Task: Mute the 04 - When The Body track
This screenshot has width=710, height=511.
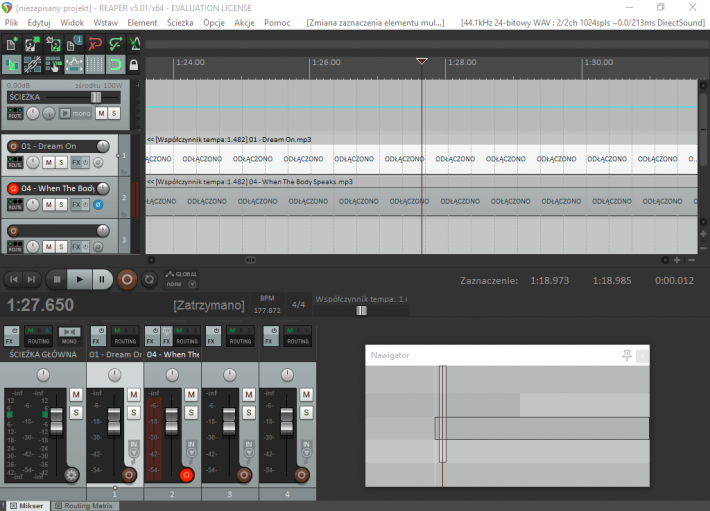Action: pyautogui.click(x=48, y=205)
